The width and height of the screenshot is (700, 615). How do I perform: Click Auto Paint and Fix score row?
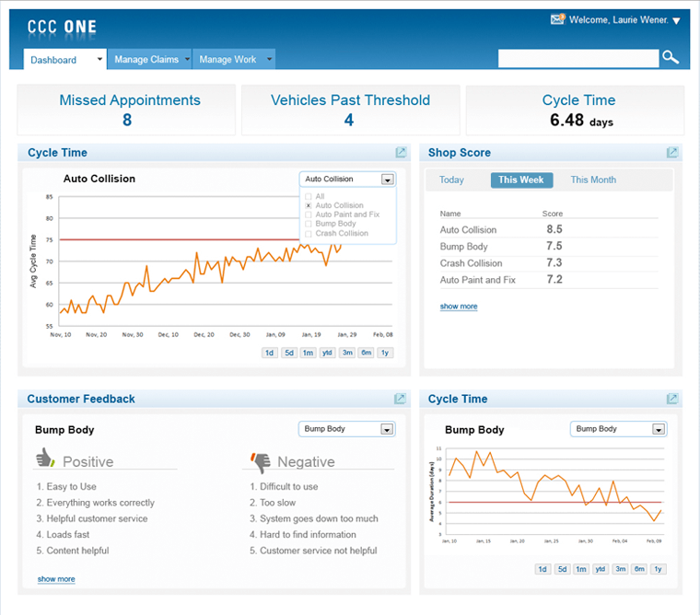coord(549,280)
